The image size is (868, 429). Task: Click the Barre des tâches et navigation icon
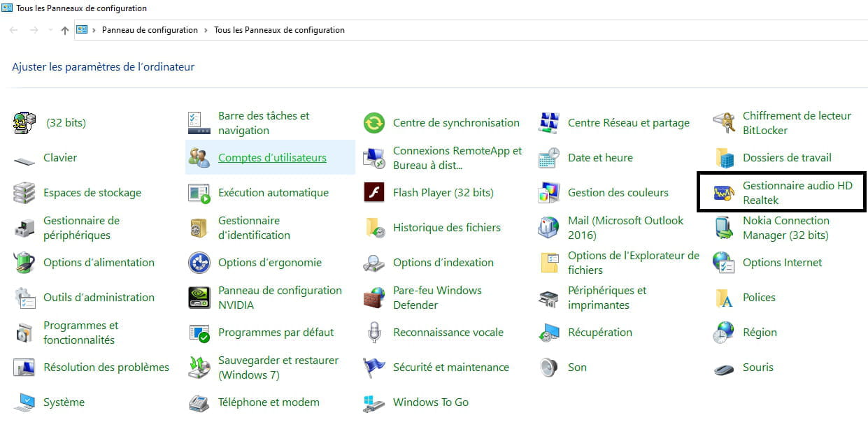coord(199,123)
